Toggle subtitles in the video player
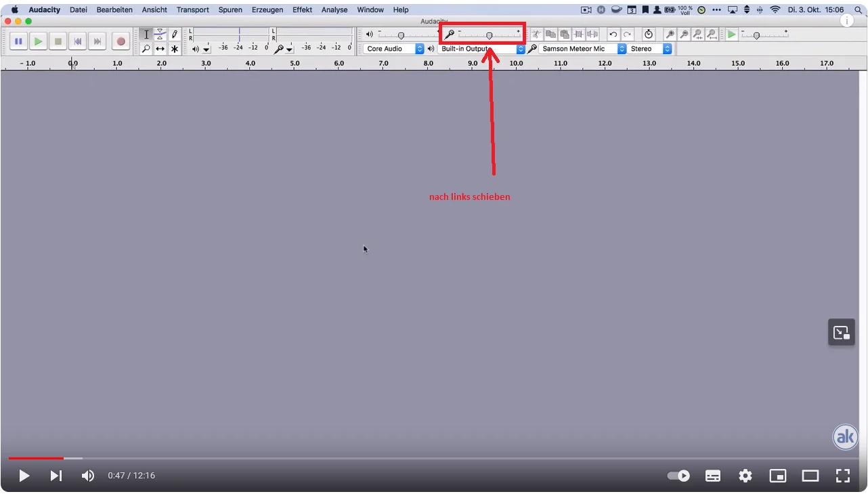 [713, 476]
